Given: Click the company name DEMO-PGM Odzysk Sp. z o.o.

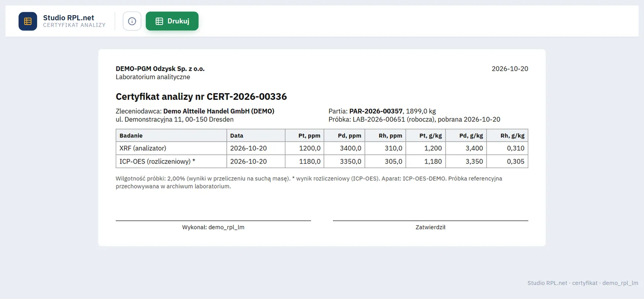Looking at the screenshot, I should click(x=160, y=69).
